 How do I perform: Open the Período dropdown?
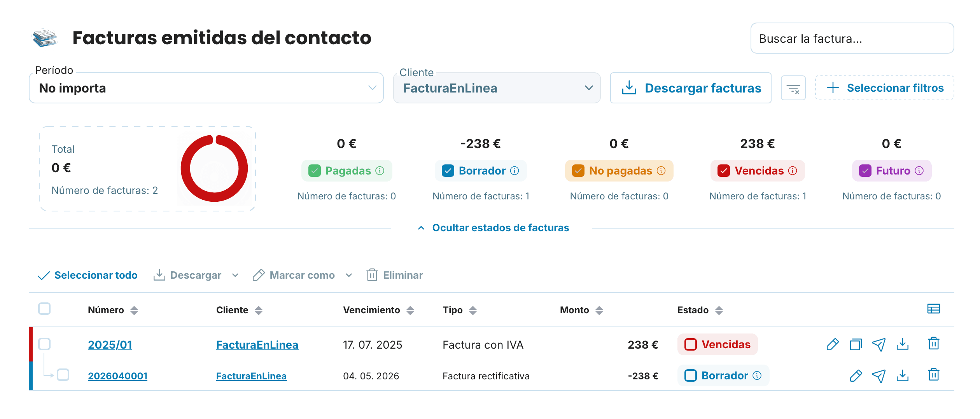coord(206,88)
